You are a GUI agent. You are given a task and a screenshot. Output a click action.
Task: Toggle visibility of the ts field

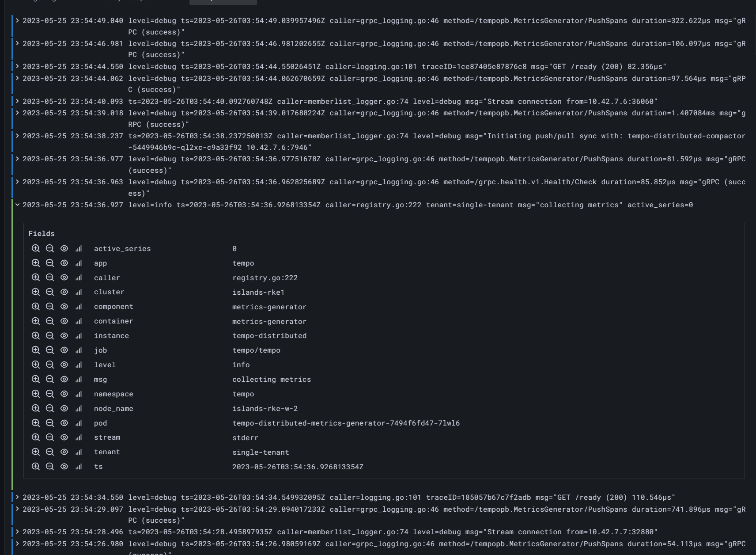(x=64, y=466)
